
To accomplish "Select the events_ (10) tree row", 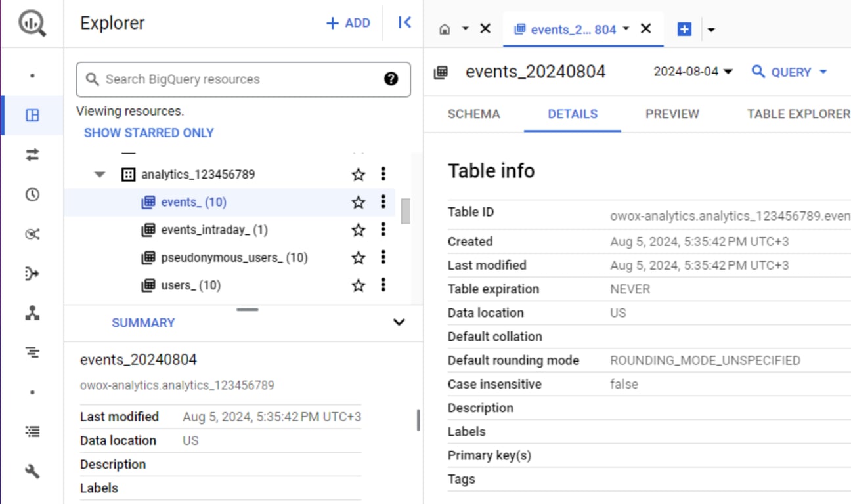I will [230, 202].
